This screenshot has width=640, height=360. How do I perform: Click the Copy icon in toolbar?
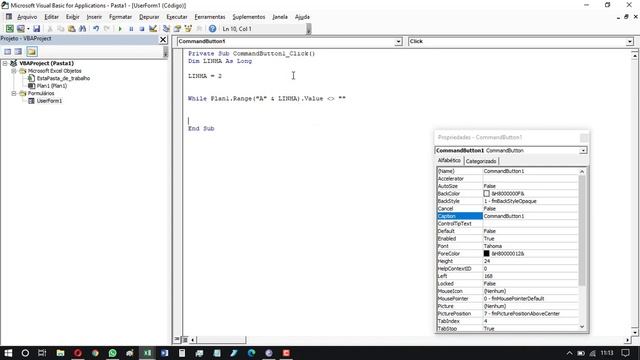pyautogui.click(x=60, y=29)
